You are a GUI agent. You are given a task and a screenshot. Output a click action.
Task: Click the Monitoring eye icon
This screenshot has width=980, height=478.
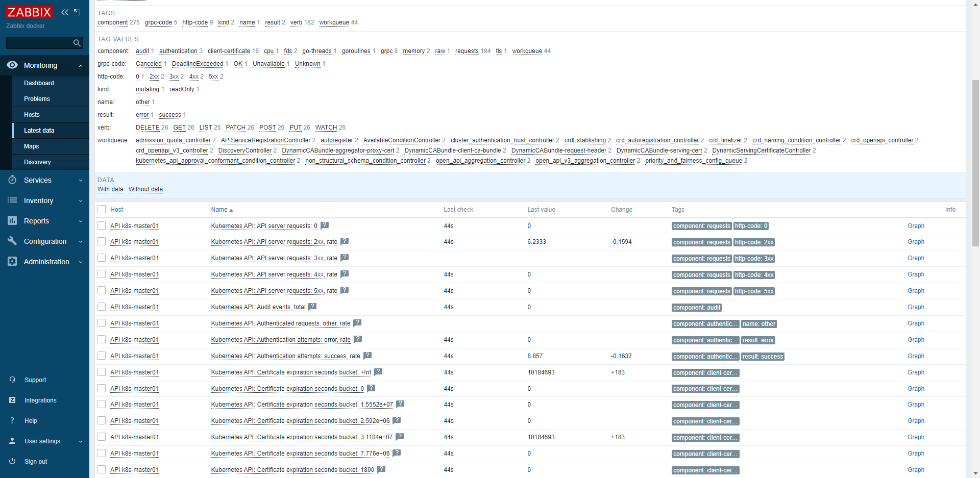pos(12,65)
